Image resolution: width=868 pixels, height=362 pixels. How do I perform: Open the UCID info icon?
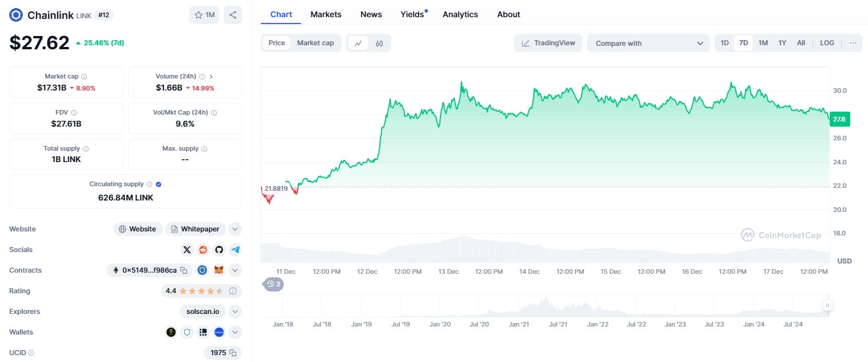[31, 353]
